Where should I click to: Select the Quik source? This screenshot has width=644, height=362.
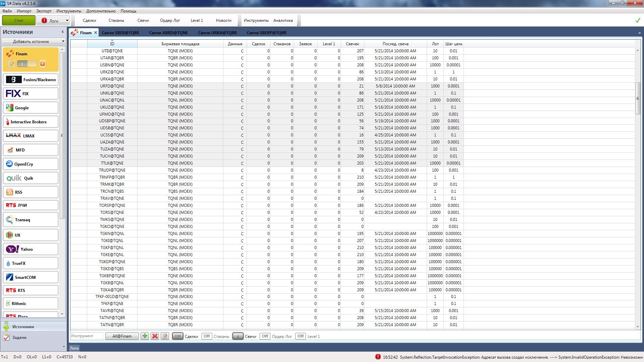[x=31, y=178]
